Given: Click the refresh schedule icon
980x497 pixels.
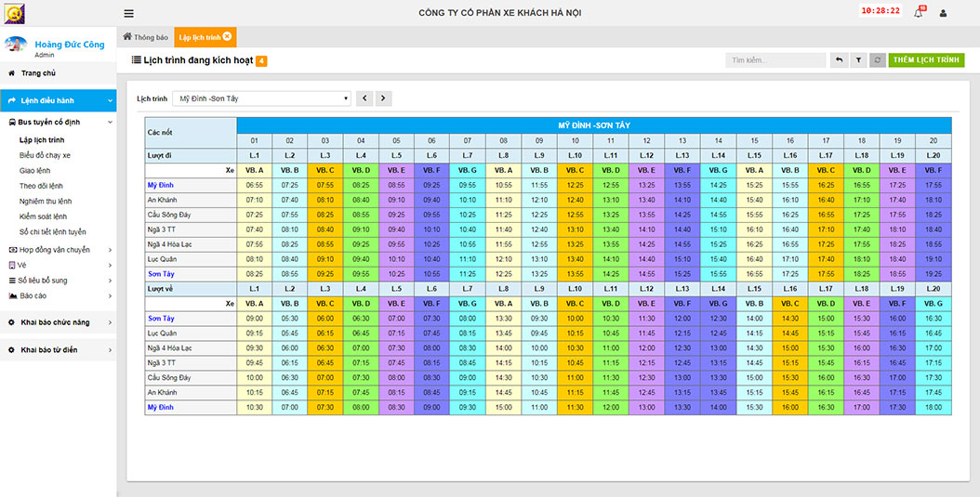Looking at the screenshot, I should tap(878, 60).
